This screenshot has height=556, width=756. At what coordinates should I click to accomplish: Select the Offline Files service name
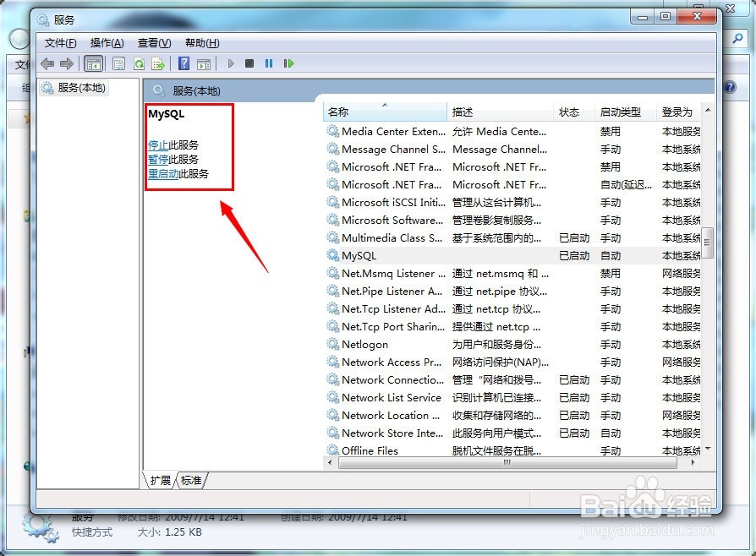370,451
